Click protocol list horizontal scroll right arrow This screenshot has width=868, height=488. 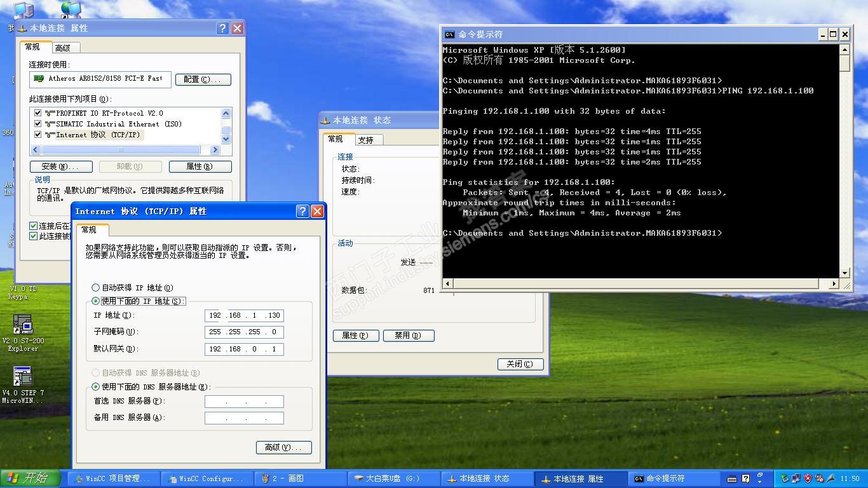pyautogui.click(x=215, y=150)
